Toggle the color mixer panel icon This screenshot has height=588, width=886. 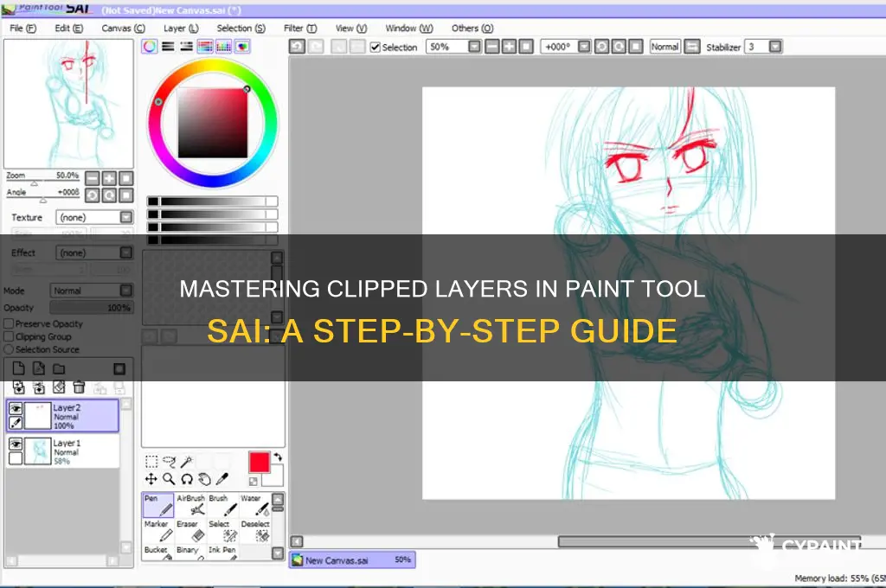coord(205,47)
